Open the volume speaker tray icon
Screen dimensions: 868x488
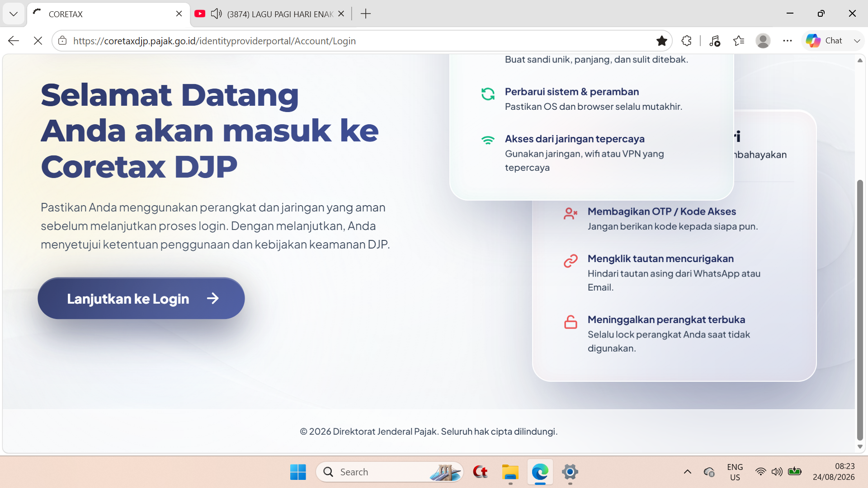777,472
